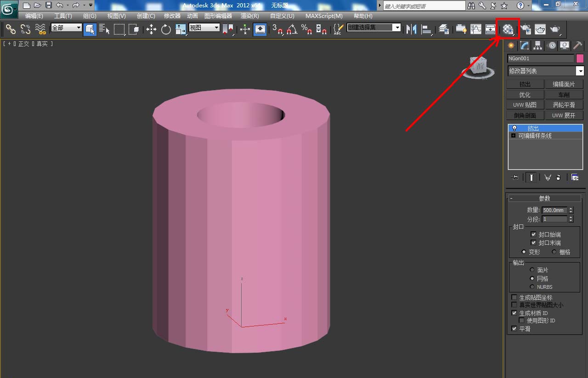This screenshot has height=378, width=588.
Task: Click the 涡轮平滑 modifier button
Action: tap(564, 105)
